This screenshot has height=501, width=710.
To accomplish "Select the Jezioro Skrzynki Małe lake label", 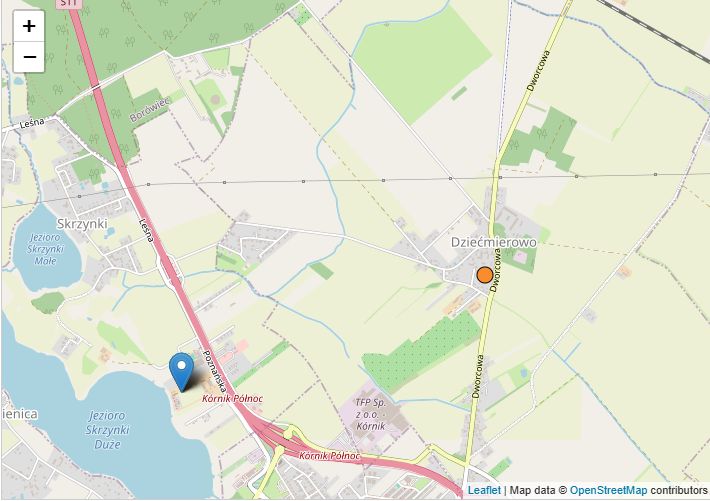I will click(45, 249).
